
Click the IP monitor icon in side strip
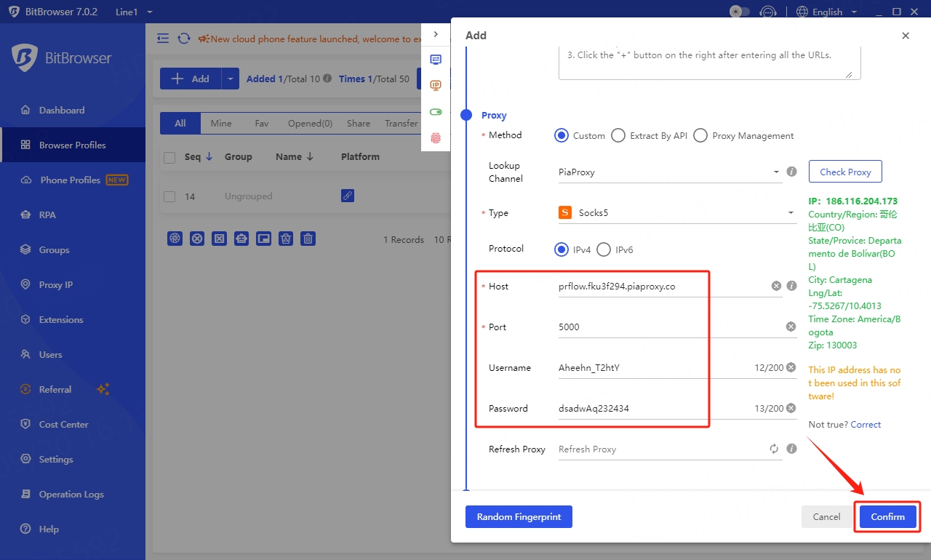[x=436, y=86]
